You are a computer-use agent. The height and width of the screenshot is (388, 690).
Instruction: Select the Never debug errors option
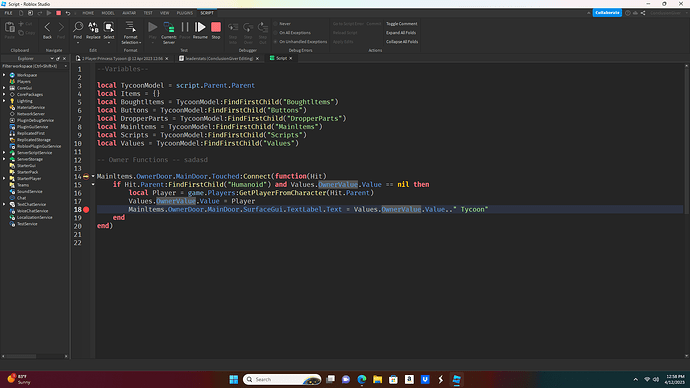282,24
